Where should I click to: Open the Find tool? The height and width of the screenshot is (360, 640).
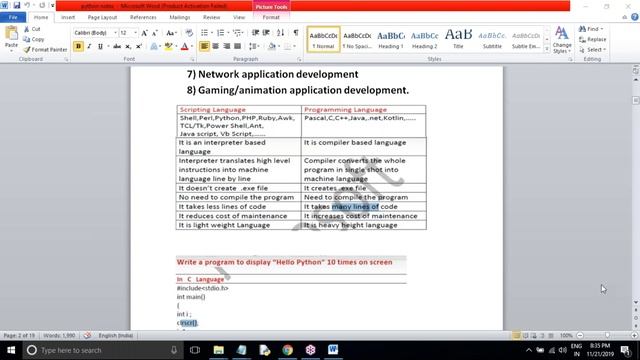[x=591, y=29]
